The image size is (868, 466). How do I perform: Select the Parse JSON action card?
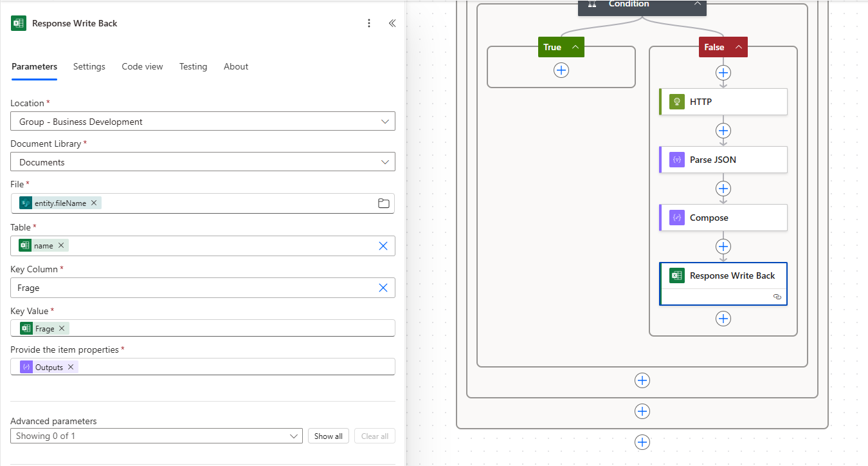(x=723, y=160)
